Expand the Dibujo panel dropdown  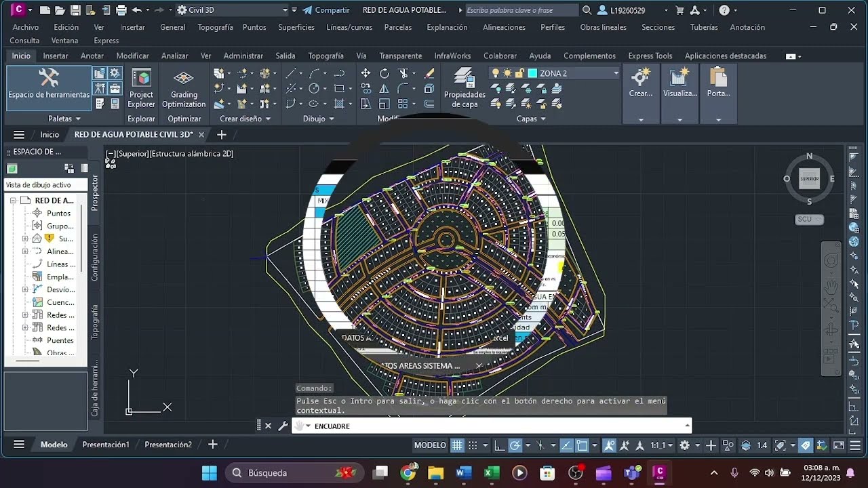(319, 119)
